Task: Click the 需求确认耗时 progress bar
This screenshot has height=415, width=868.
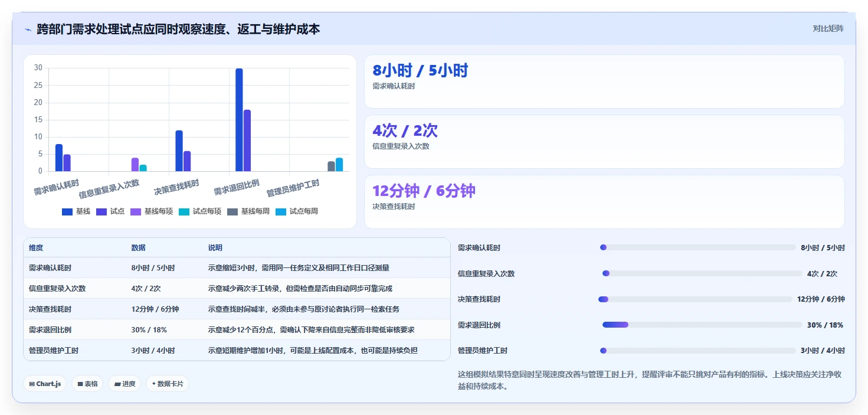Action: click(x=697, y=247)
